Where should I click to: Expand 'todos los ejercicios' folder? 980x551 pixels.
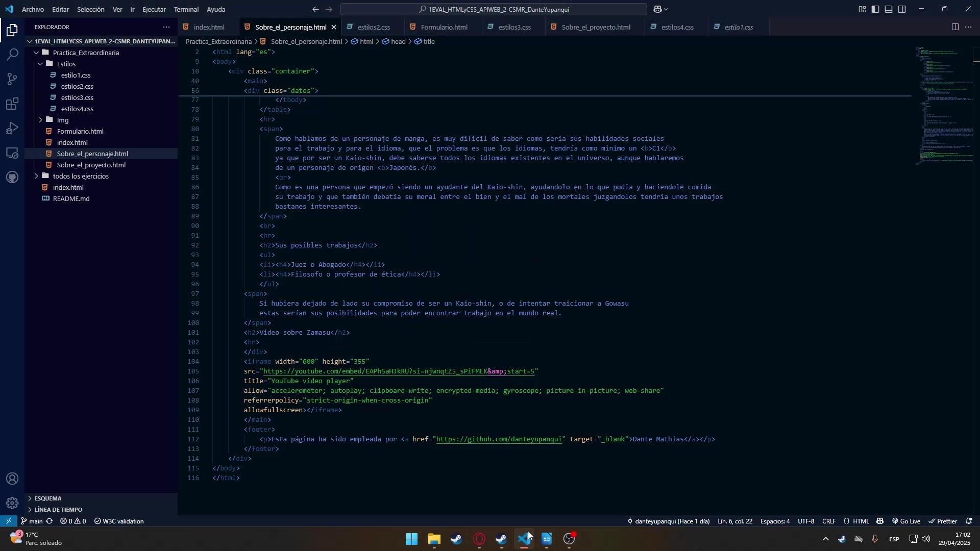81,177
